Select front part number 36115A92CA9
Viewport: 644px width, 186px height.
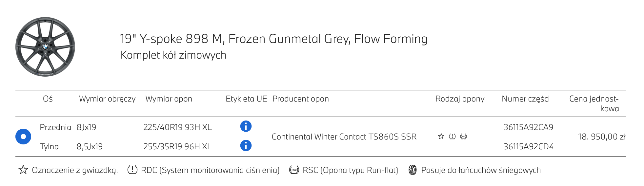click(528, 127)
